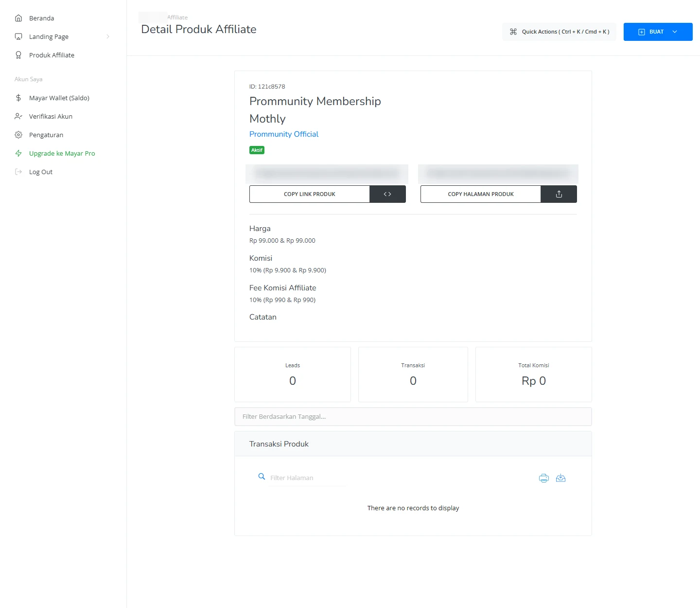Screen dimensions: 700x608
Task: Select Upgrade ke Mayar Pro
Action: [62, 153]
